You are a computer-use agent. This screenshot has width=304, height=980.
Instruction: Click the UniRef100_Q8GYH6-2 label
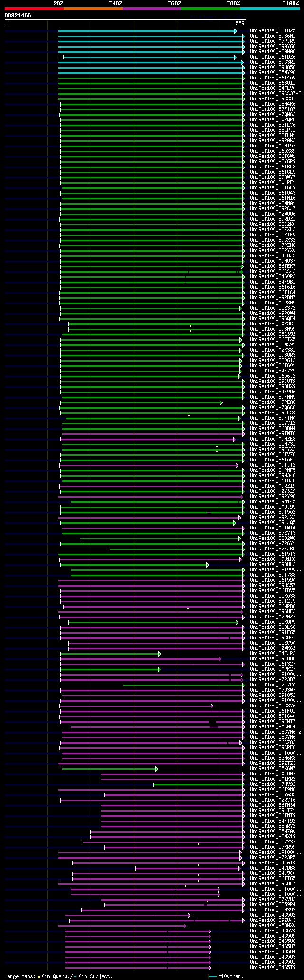pos(275,732)
